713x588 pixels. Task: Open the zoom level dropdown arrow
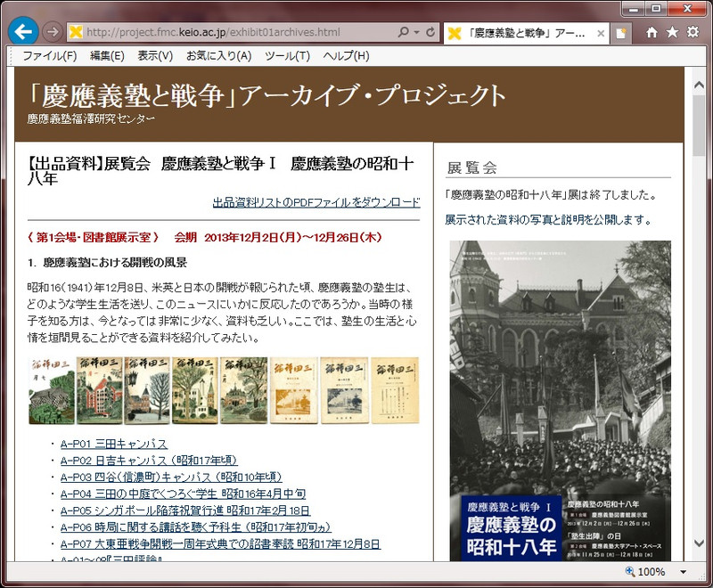pyautogui.click(x=683, y=572)
